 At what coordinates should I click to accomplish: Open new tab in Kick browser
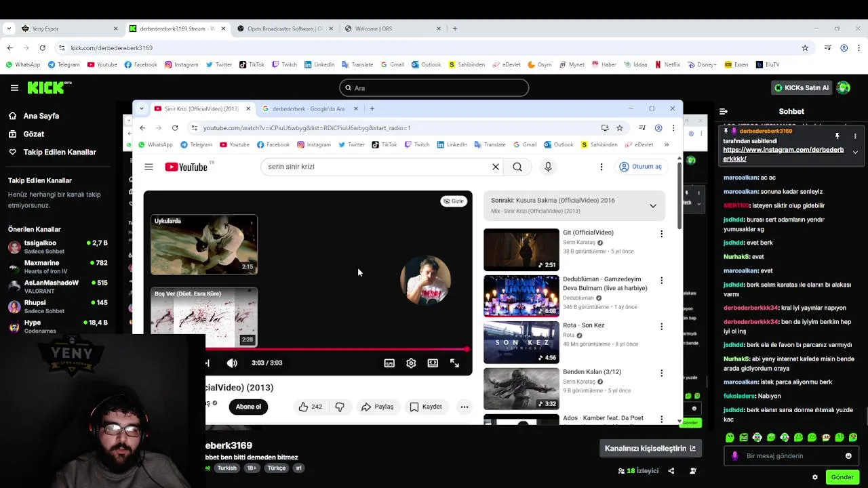(455, 28)
